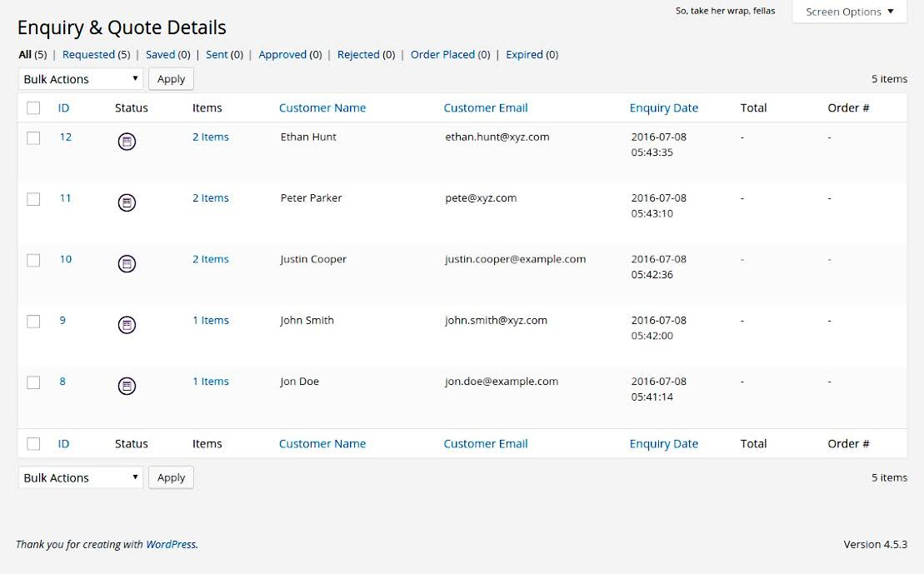
Task: Tick the checkbox for enquiry 12
Action: pos(33,138)
